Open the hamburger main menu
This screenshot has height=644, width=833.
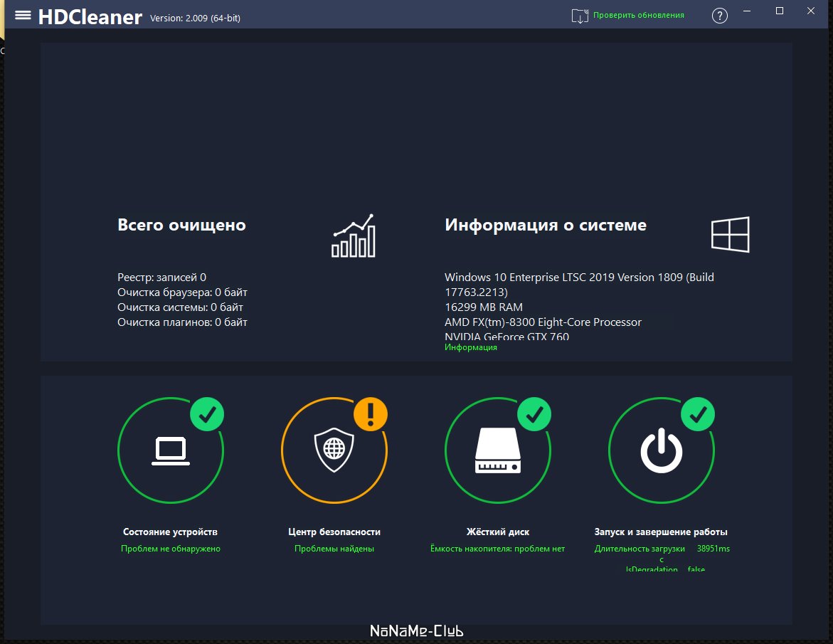(x=23, y=15)
